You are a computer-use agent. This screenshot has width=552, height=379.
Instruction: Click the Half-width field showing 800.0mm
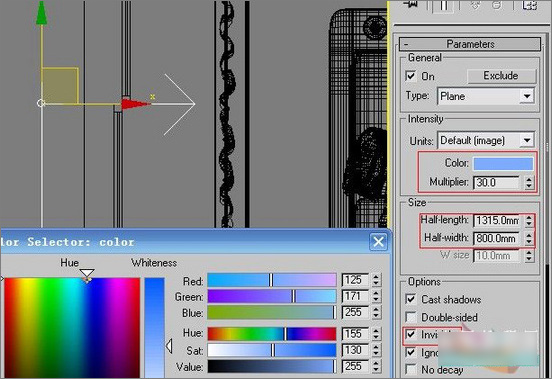click(496, 239)
